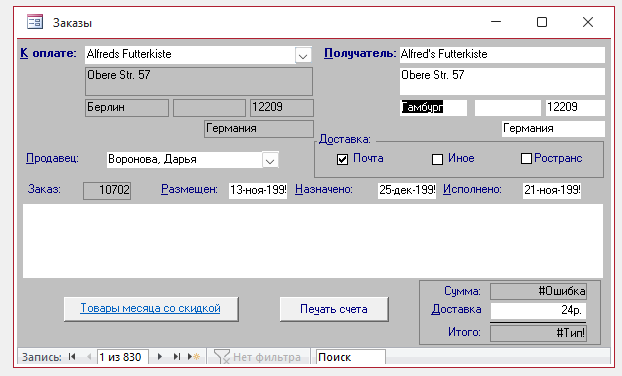Click the empty order details subform area
622x376 pixels.
[313, 241]
